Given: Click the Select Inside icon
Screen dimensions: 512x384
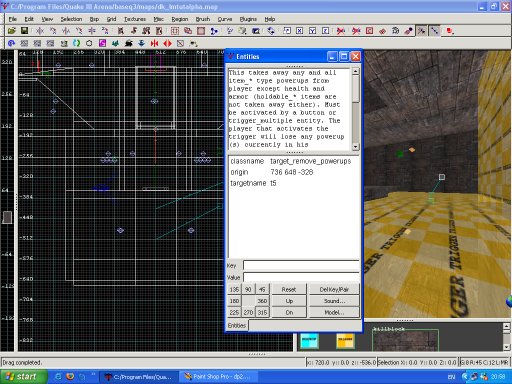Looking at the screenshot, I should 159,31.
